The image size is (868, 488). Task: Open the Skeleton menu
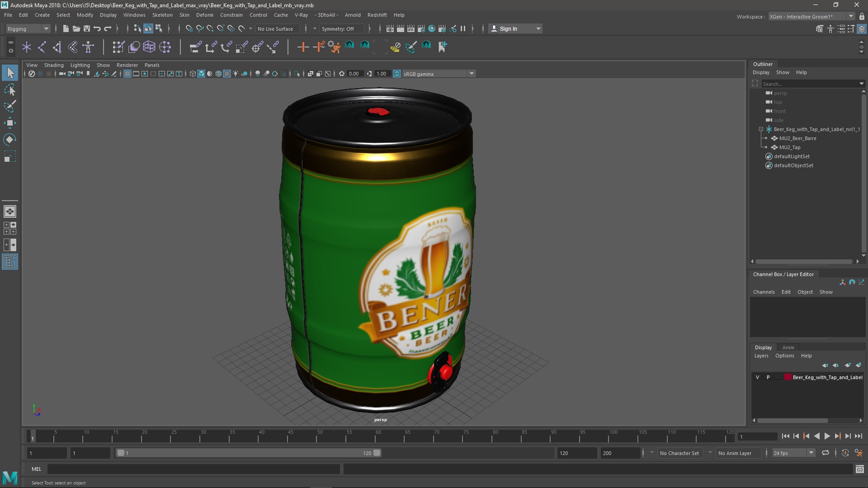[162, 15]
